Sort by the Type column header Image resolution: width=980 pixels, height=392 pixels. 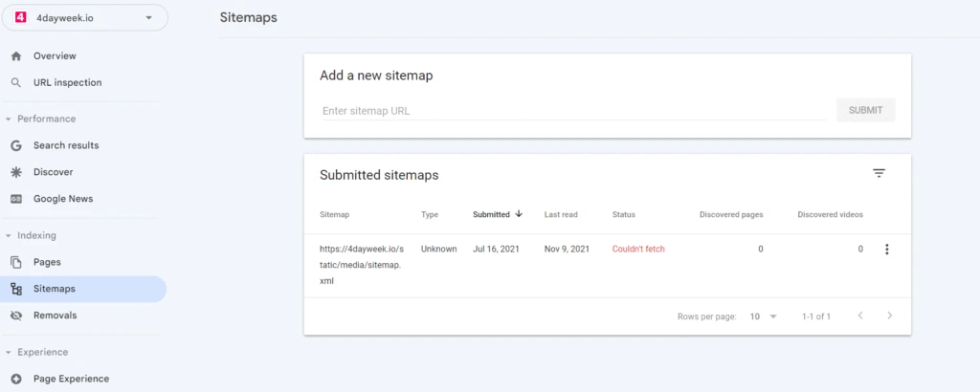pos(430,215)
